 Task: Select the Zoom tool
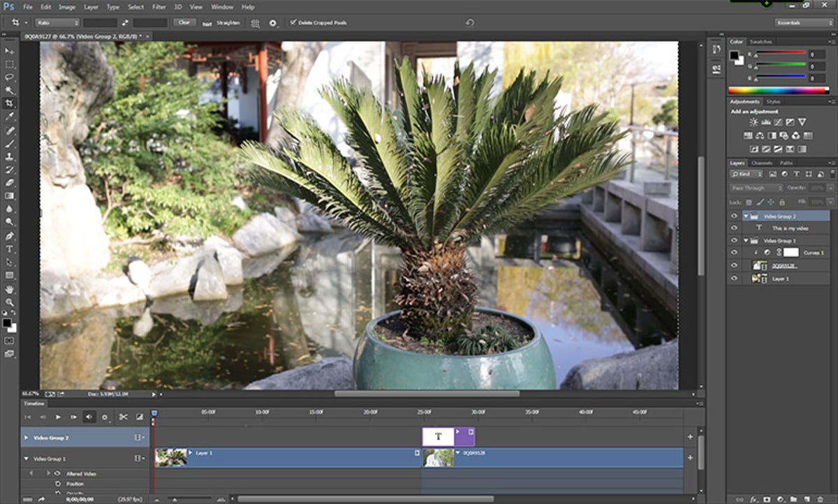tap(10, 302)
